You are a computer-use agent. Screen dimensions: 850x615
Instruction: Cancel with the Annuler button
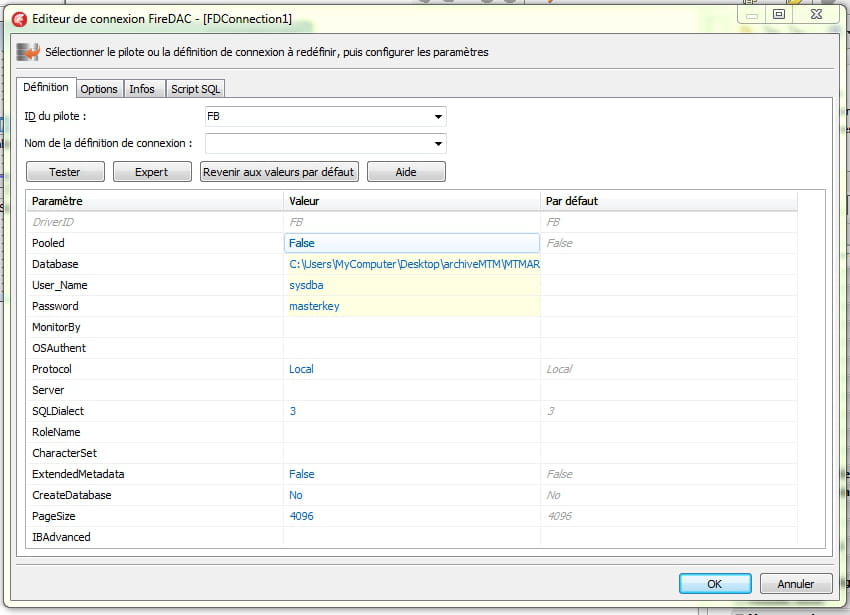[796, 584]
